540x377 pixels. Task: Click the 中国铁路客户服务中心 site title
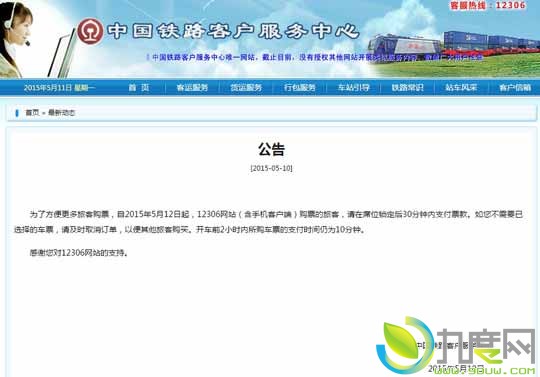pyautogui.click(x=233, y=31)
